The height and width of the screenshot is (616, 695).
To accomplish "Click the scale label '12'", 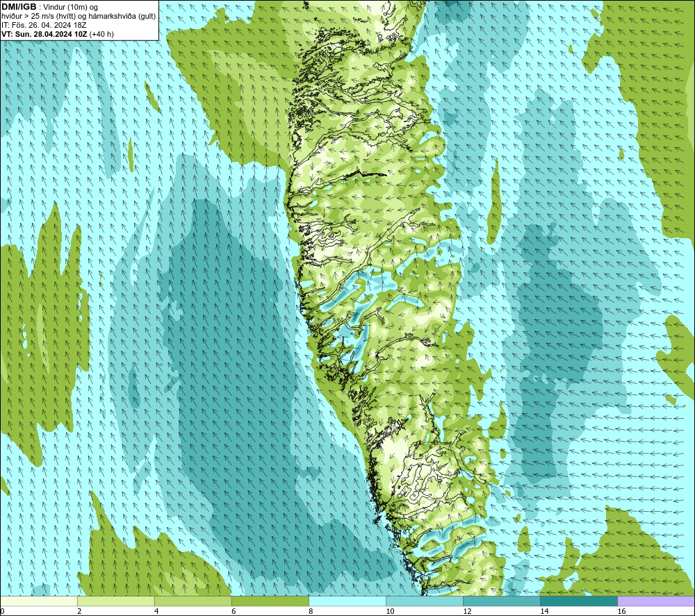I will click(467, 612).
